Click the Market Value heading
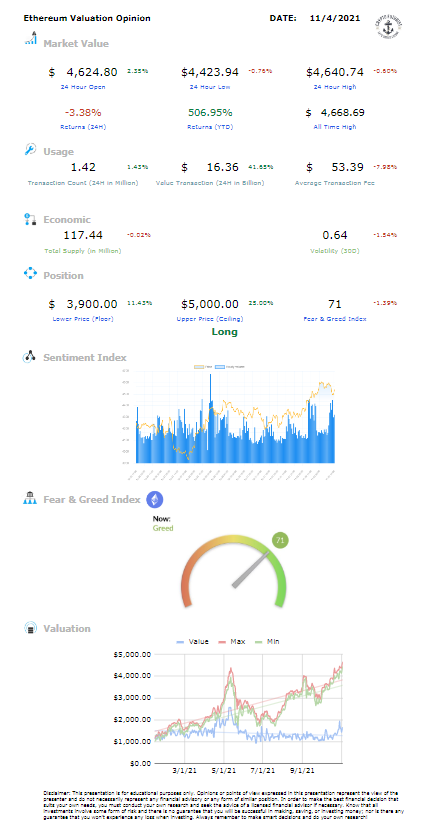 click(76, 44)
